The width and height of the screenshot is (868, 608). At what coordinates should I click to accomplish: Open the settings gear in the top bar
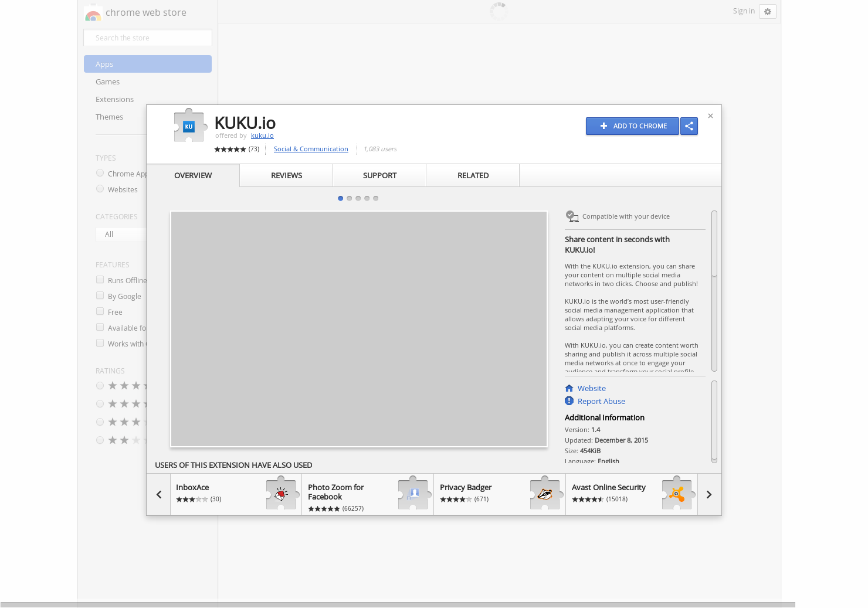click(767, 11)
